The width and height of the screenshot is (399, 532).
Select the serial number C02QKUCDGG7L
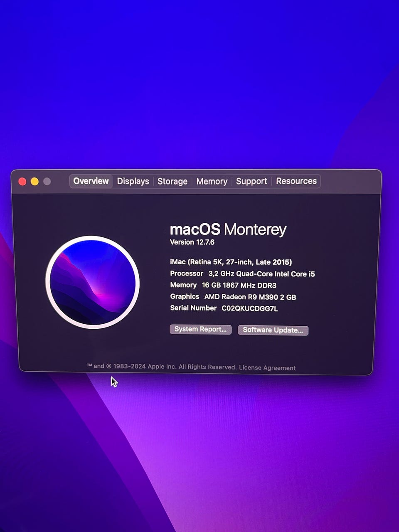[250, 308]
